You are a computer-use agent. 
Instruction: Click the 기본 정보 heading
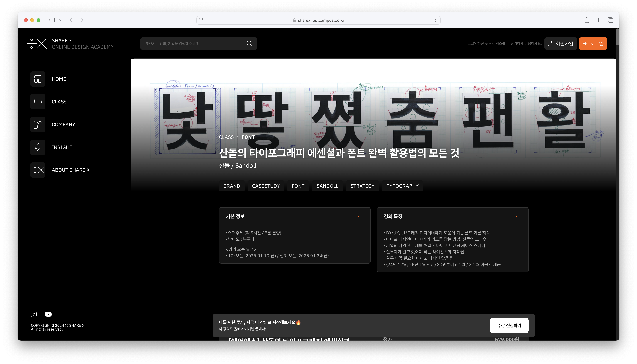(235, 216)
